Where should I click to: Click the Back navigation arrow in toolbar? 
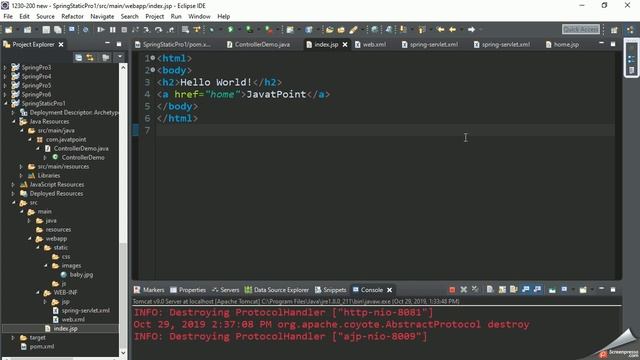point(452,29)
